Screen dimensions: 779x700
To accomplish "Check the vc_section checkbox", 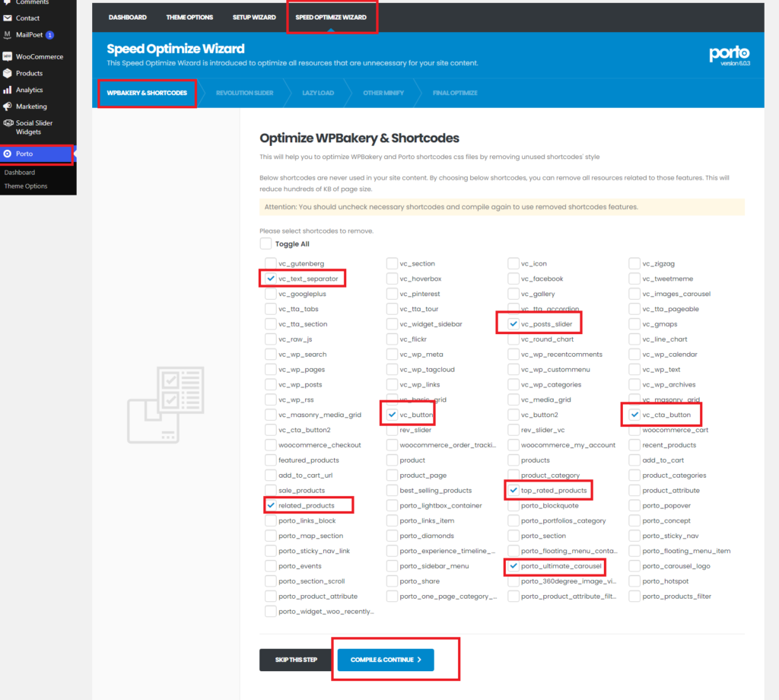I will [392, 263].
